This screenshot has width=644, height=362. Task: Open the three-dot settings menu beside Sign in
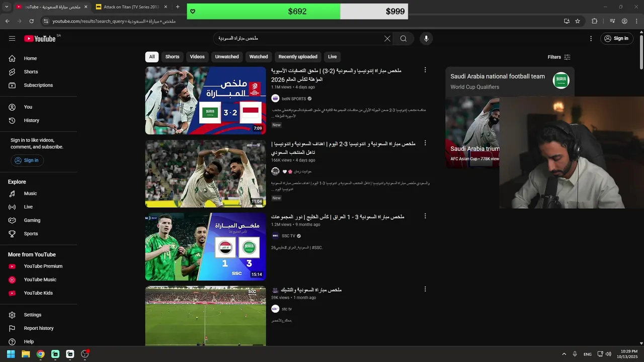coord(591,38)
